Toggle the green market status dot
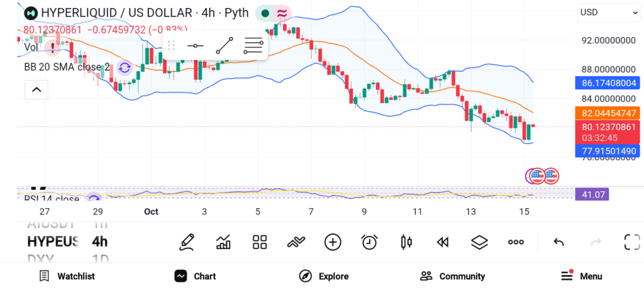 point(265,13)
